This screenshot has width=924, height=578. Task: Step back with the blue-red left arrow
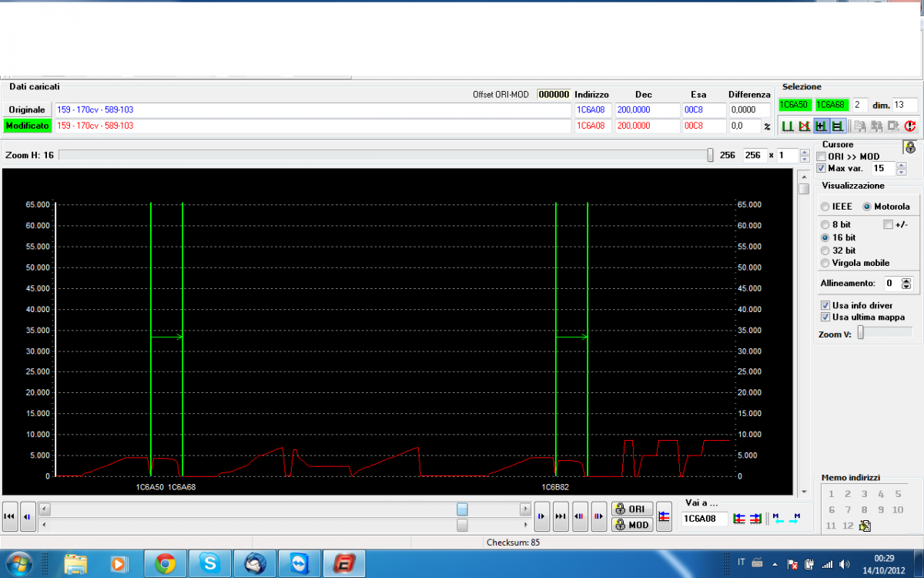(x=27, y=516)
